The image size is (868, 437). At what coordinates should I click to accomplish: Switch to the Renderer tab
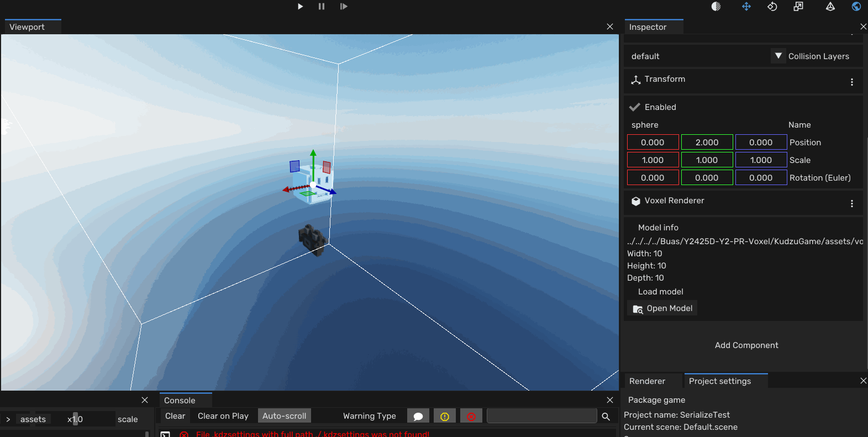[x=647, y=381]
